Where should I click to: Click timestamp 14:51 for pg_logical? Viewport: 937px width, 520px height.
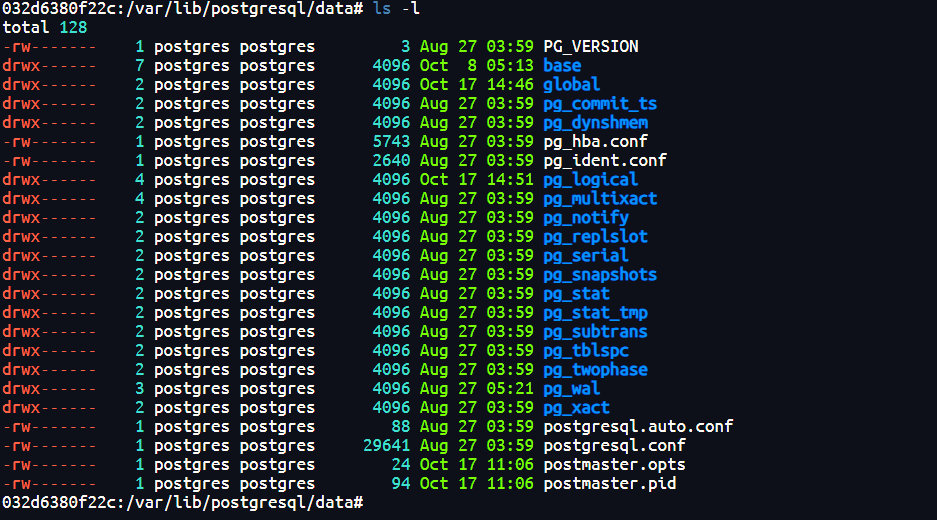(510, 180)
